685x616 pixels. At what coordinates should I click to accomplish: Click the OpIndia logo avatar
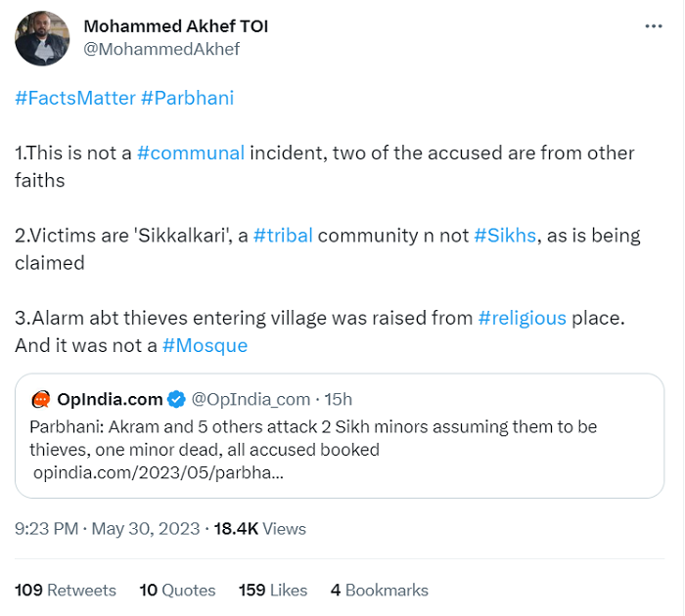point(41,399)
